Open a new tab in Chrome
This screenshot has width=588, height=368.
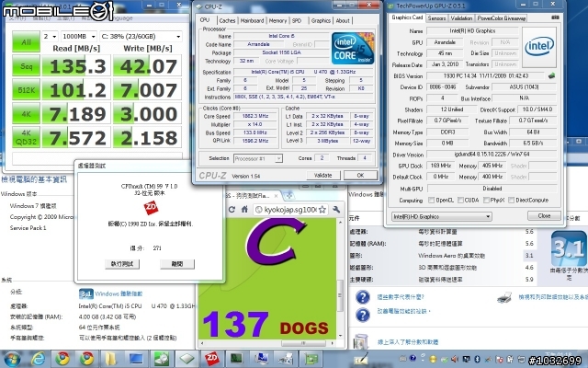(x=289, y=196)
